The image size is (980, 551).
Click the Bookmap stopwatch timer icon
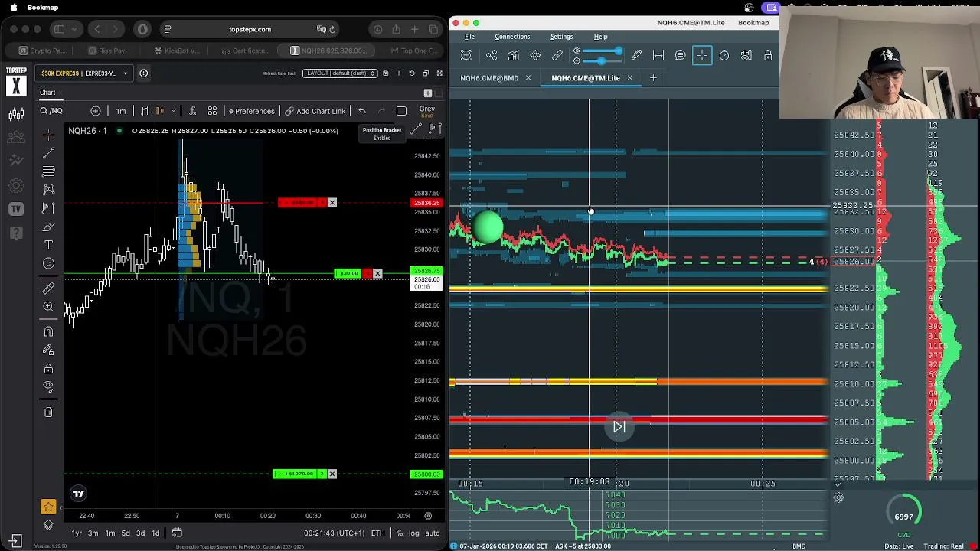(724, 55)
